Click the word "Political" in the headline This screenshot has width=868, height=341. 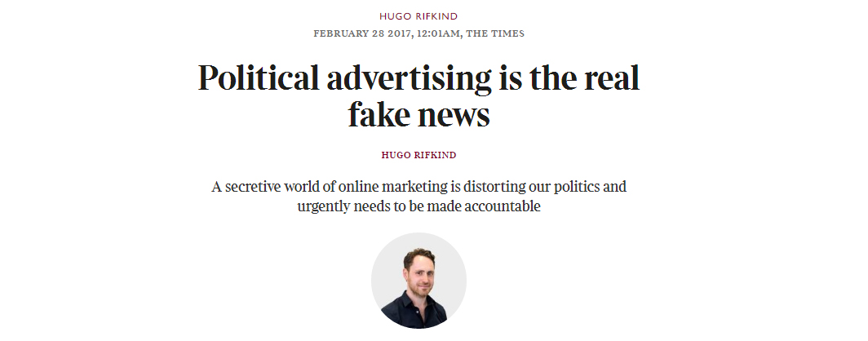(x=258, y=79)
